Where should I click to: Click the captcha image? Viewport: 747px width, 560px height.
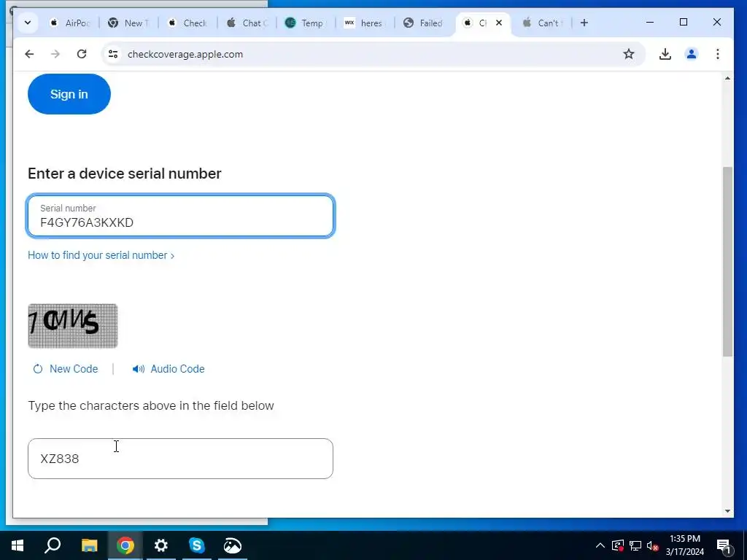click(73, 326)
